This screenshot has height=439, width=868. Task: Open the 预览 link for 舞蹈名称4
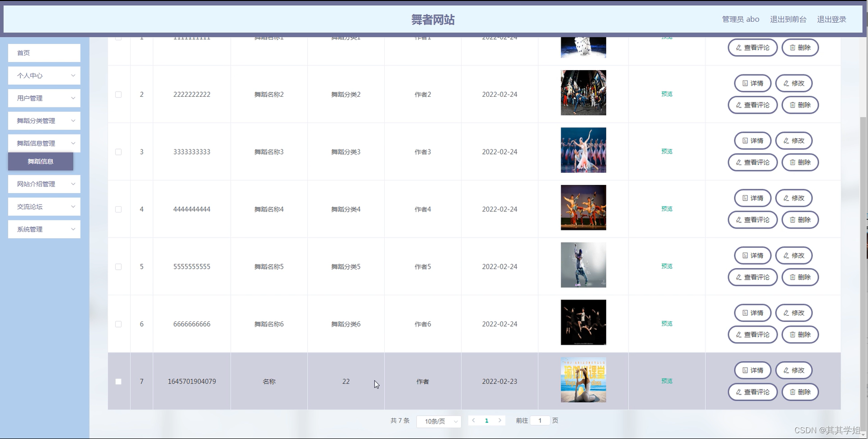click(x=667, y=209)
